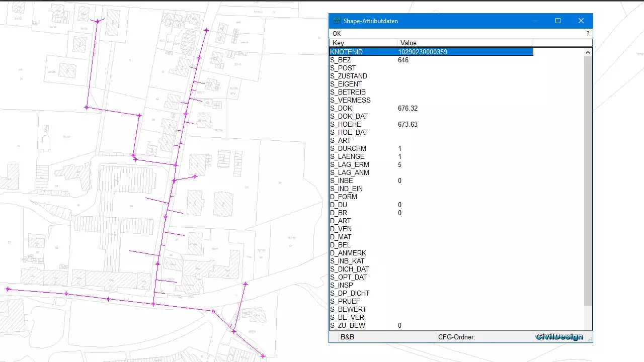Click the CivilDesign logo
The width and height of the screenshot is (644, 362).
click(x=559, y=337)
